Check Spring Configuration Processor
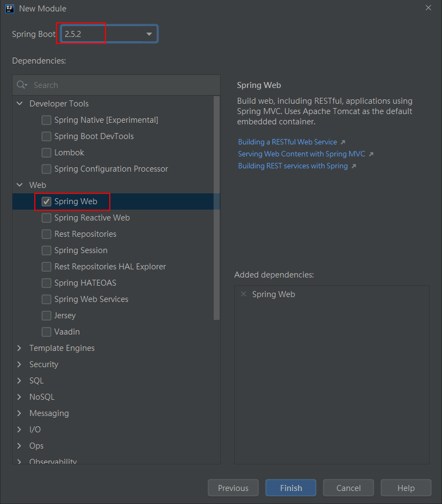The height and width of the screenshot is (504, 442). click(46, 169)
